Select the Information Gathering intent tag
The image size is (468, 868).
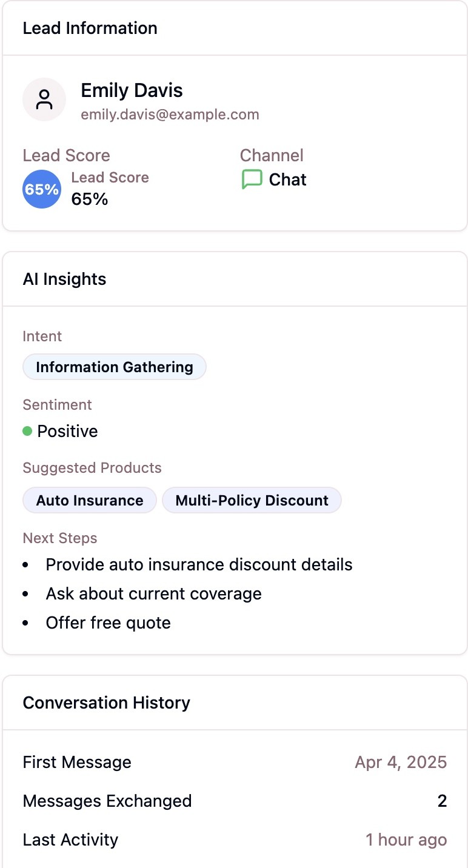(x=115, y=367)
